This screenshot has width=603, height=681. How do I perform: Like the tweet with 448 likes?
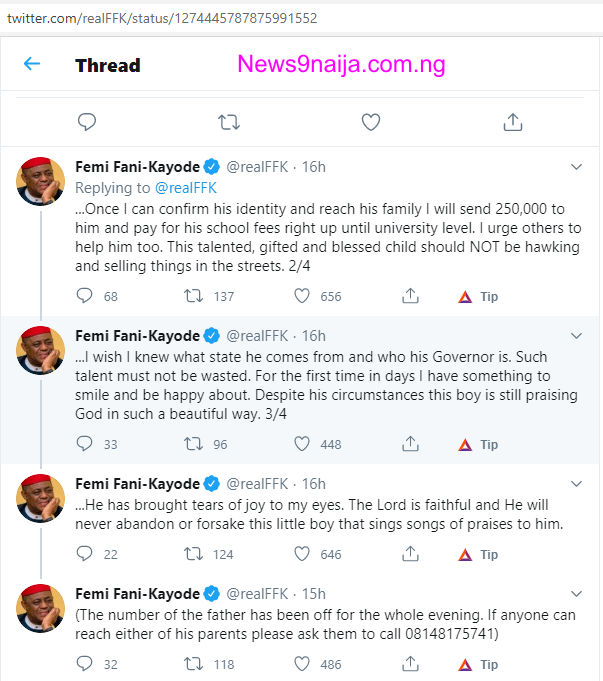(x=302, y=444)
